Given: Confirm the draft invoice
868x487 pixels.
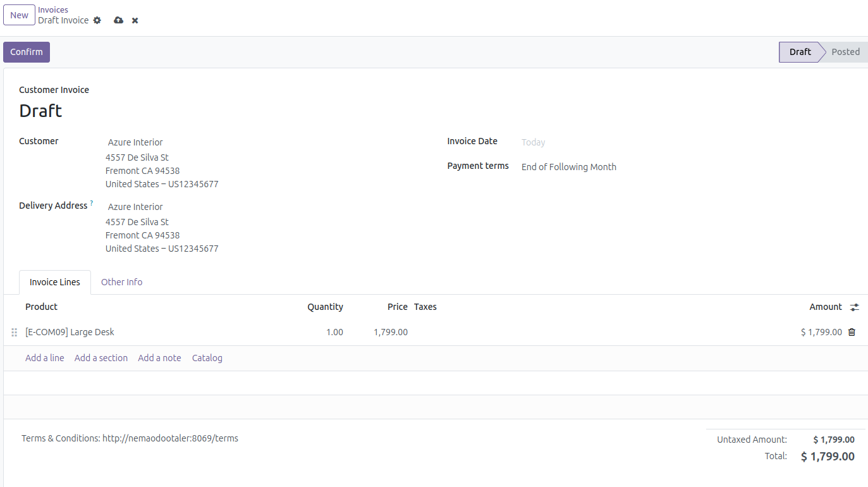Looking at the screenshot, I should tap(27, 52).
